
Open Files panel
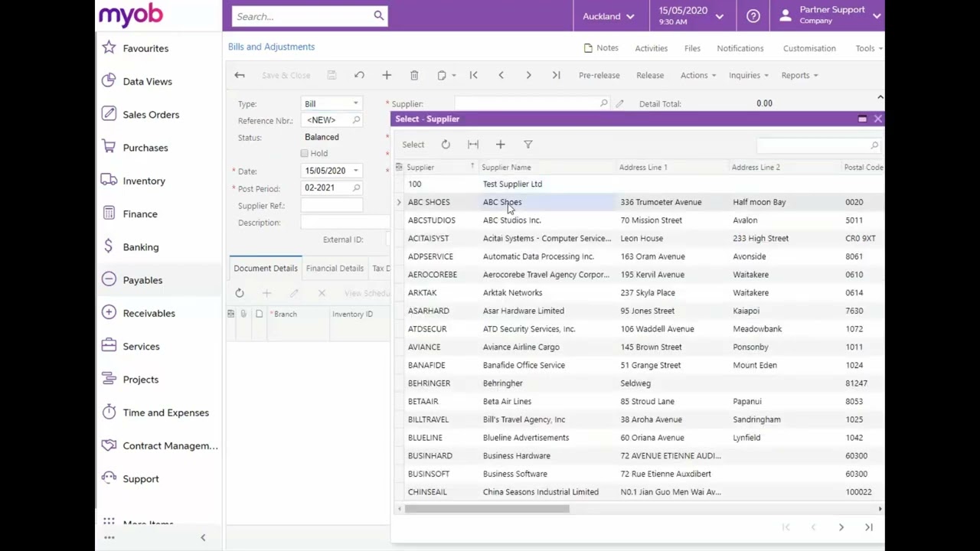[692, 48]
